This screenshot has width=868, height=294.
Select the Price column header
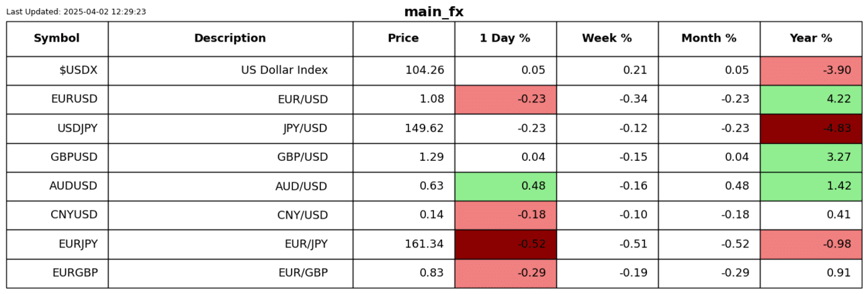pyautogui.click(x=403, y=38)
